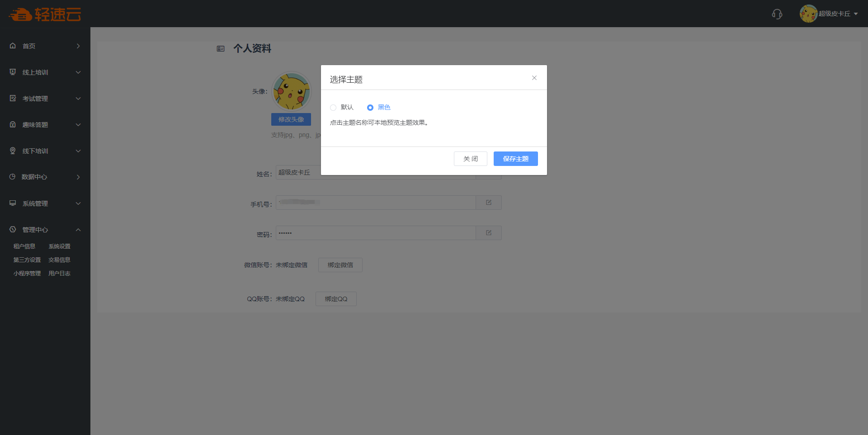The image size is (868, 435).
Task: Collapse the 管理中心 section chevron
Action: click(78, 230)
